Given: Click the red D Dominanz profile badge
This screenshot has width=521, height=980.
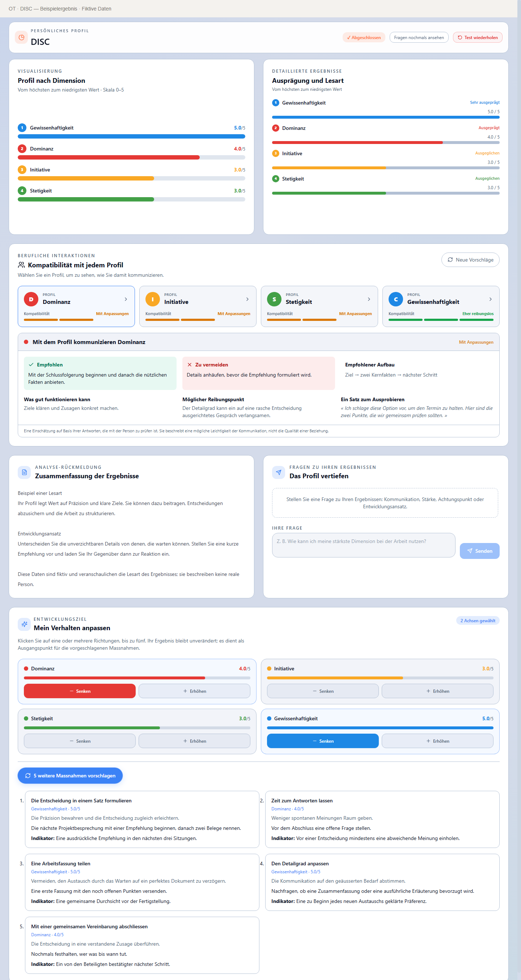Looking at the screenshot, I should 31,299.
